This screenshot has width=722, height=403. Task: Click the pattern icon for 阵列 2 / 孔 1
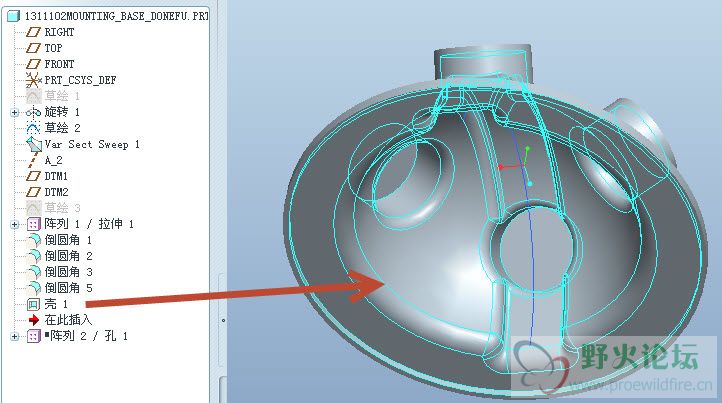pyautogui.click(x=33, y=336)
